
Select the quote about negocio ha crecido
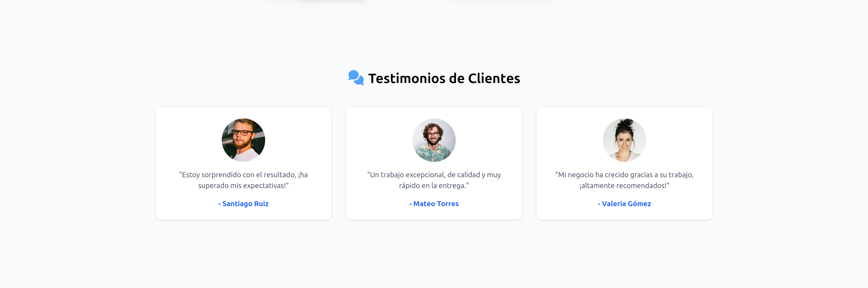click(x=624, y=180)
